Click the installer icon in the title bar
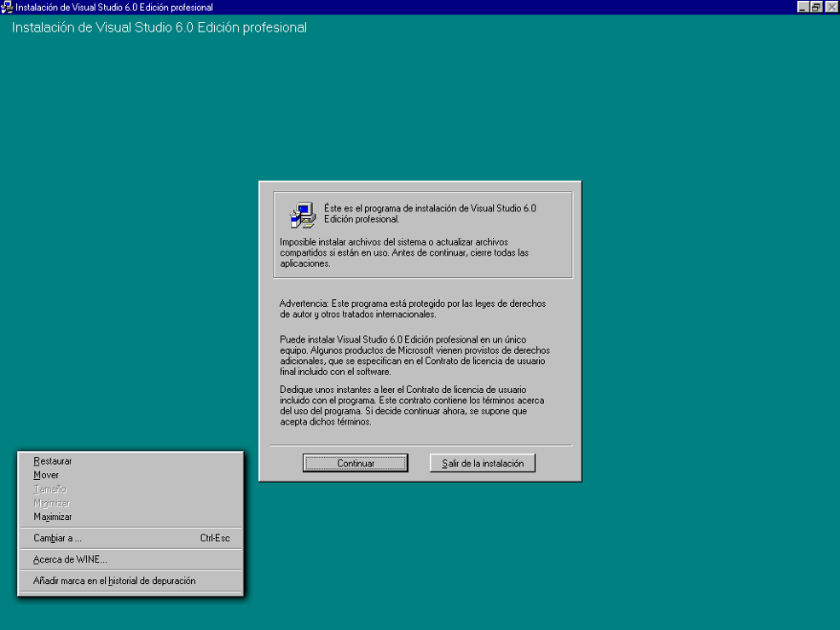The height and width of the screenshot is (630, 840). point(7,7)
